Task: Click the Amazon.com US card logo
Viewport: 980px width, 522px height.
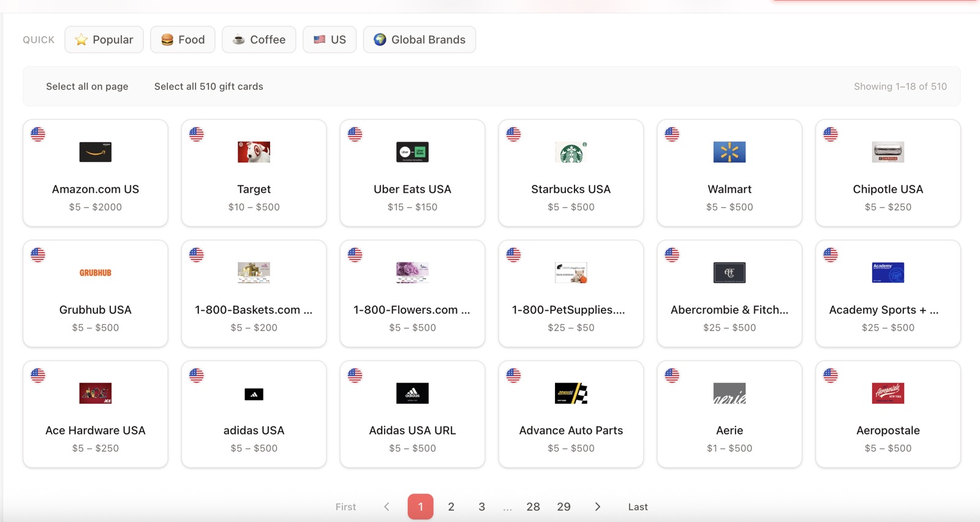Action: pos(96,152)
